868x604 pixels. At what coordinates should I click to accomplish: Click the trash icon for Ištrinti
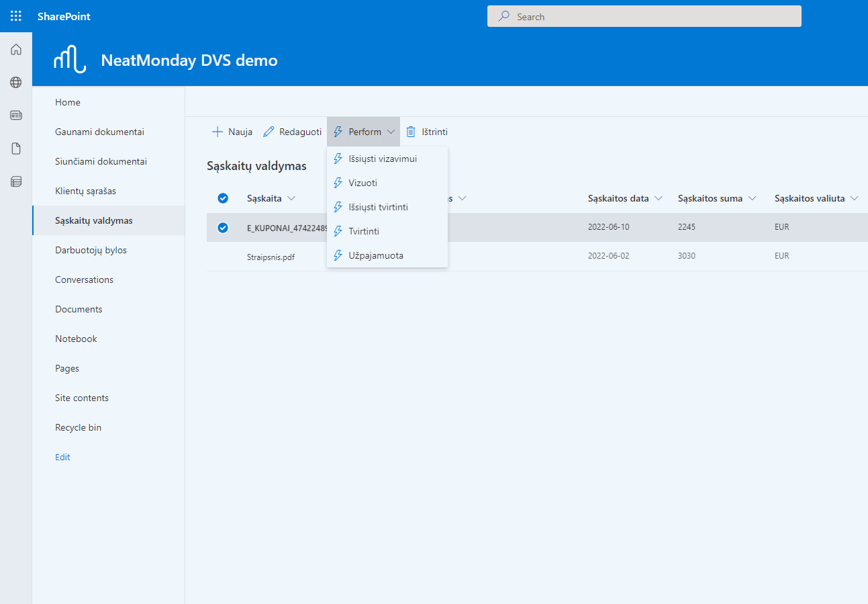point(411,132)
